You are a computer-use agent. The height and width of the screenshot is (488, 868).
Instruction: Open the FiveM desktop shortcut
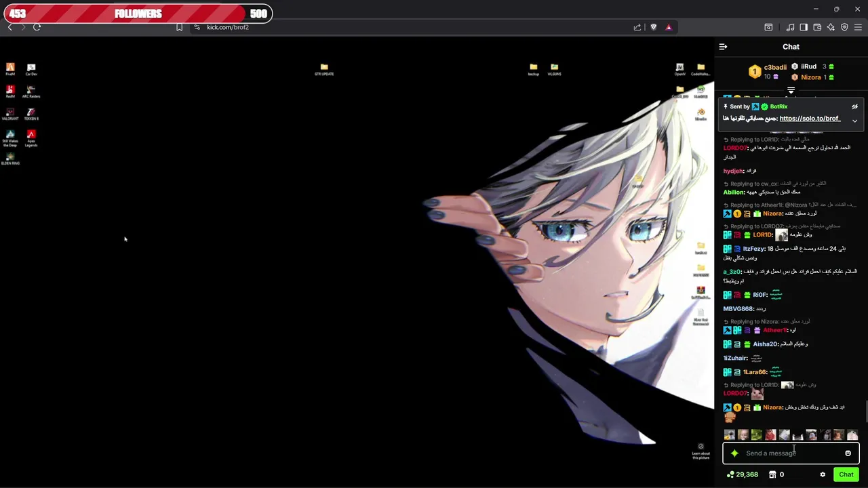[10, 69]
